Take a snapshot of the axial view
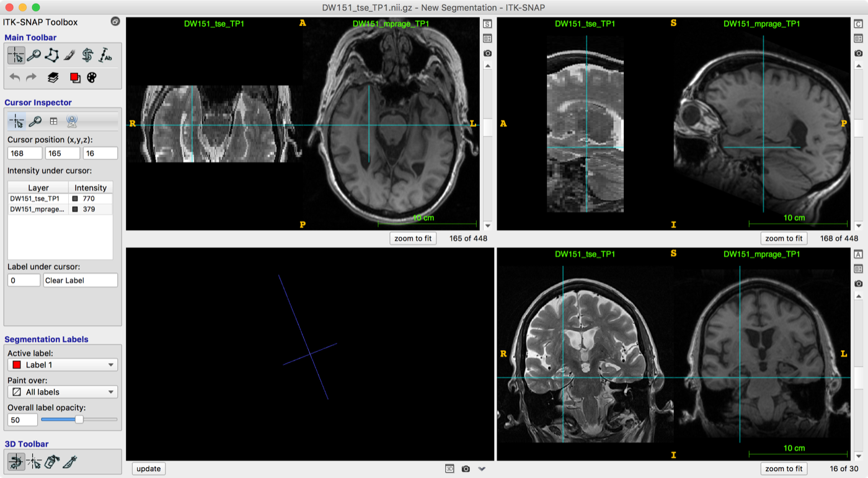The width and height of the screenshot is (868, 478). [x=487, y=53]
